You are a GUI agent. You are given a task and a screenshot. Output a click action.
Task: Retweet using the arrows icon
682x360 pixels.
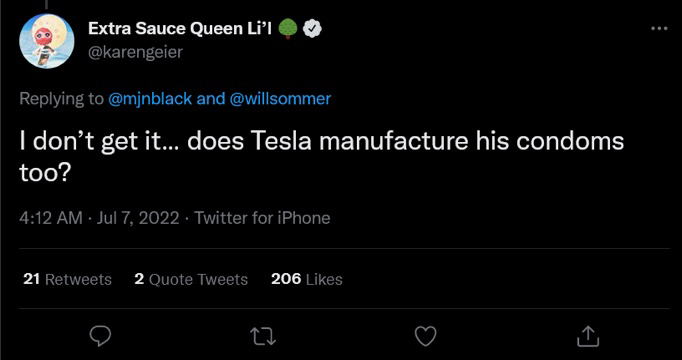263,337
